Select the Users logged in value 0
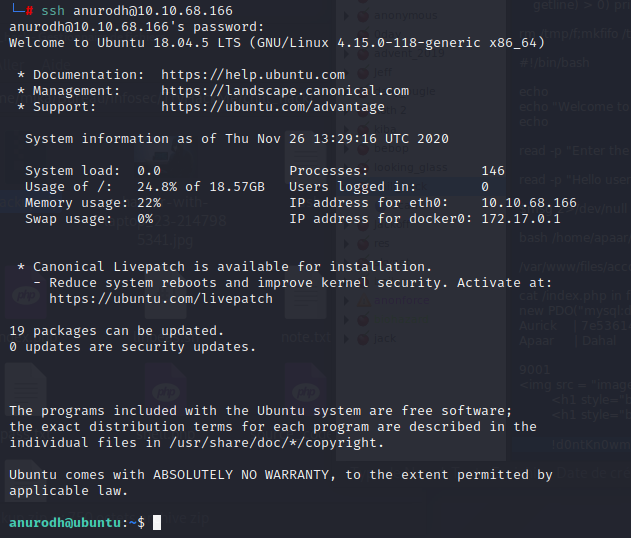 [485, 187]
